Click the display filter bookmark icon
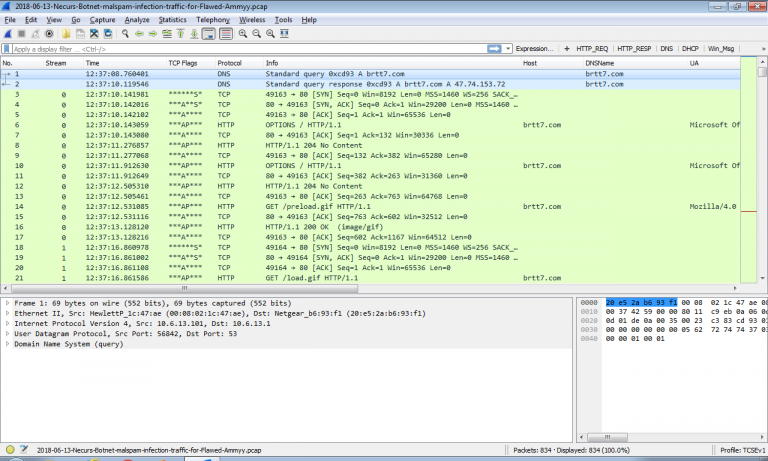This screenshot has width=768, height=461. point(6,49)
